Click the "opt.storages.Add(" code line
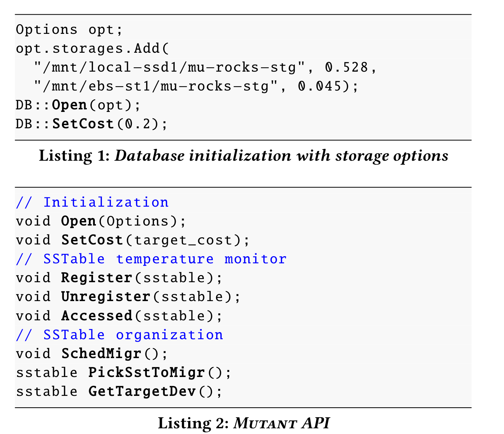This screenshot has width=504, height=434. coord(92,48)
